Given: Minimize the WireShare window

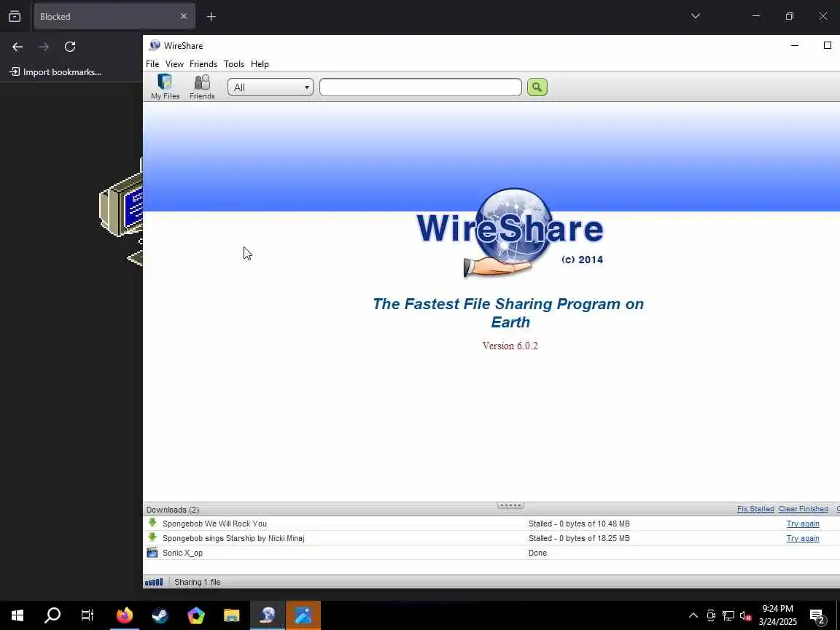Looking at the screenshot, I should tap(795, 45).
